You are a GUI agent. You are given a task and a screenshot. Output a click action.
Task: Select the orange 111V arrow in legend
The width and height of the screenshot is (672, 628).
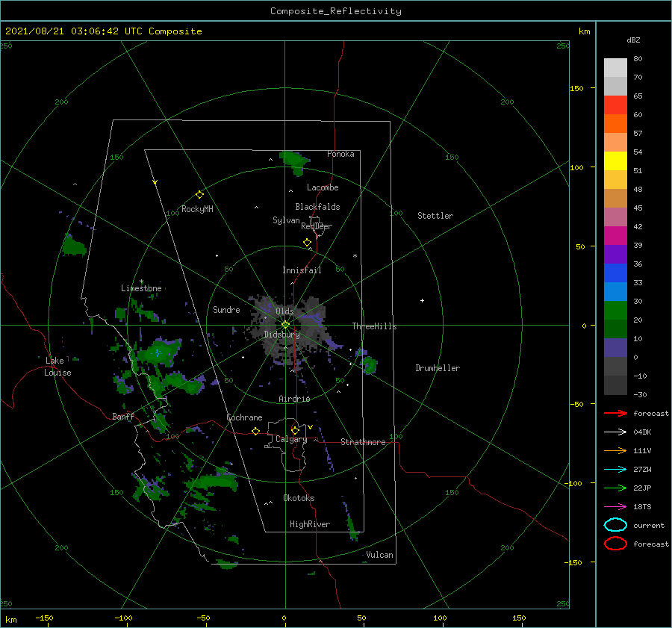[615, 450]
